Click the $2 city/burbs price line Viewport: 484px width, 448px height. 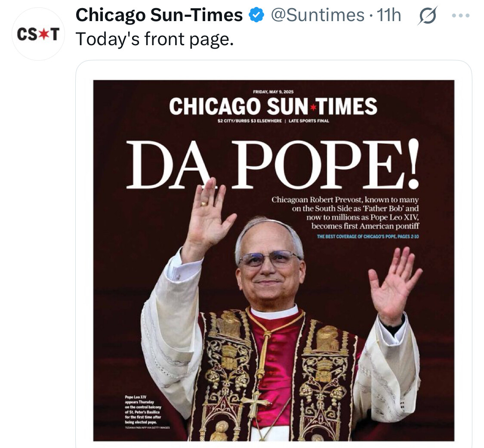[x=250, y=121]
